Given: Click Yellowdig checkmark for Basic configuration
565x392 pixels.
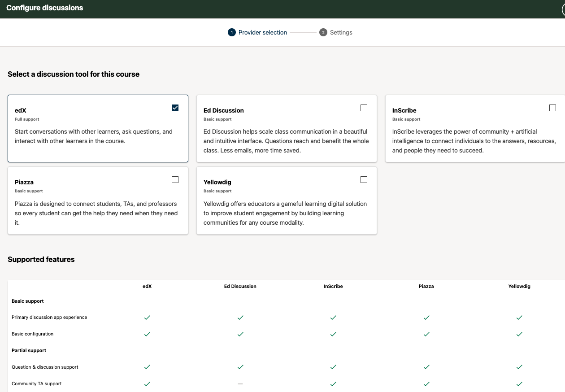Looking at the screenshot, I should tap(519, 334).
